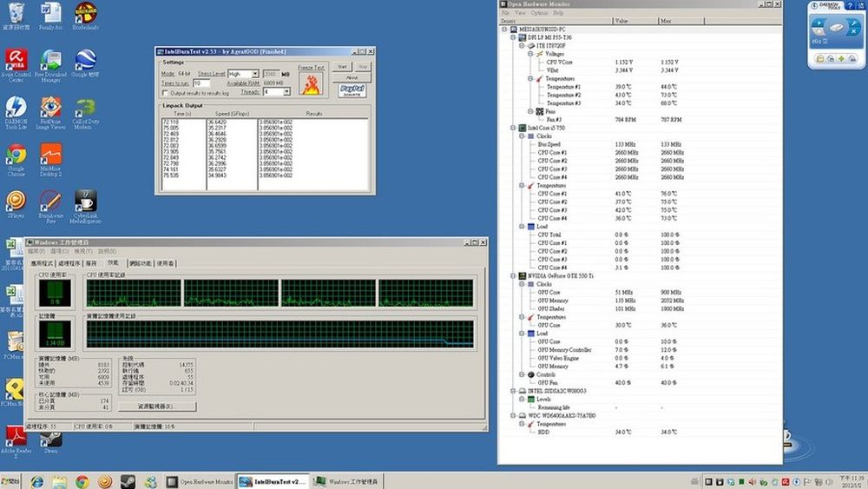Open 檔案 menu in Task Manager
868x489 pixels.
36,251
